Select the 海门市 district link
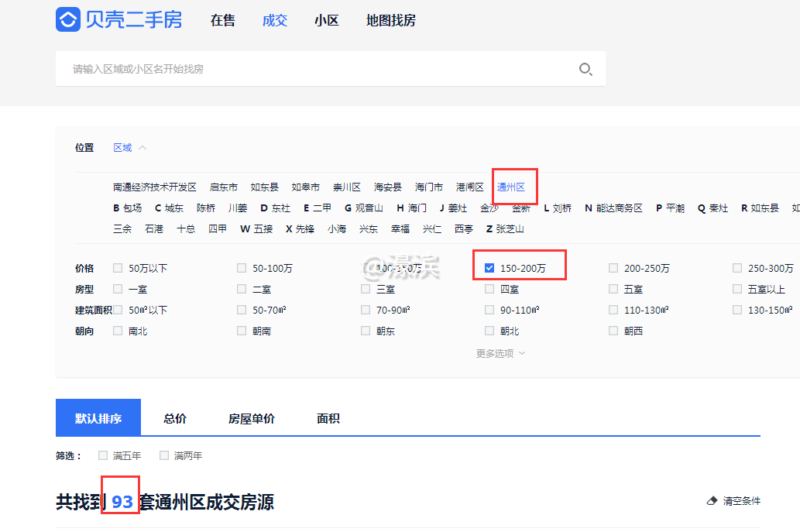 click(x=427, y=187)
